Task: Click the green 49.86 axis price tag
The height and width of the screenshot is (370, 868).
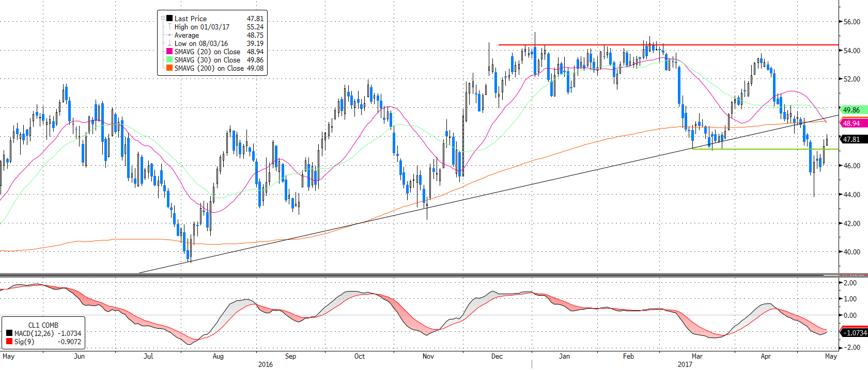Action: pyautogui.click(x=853, y=110)
